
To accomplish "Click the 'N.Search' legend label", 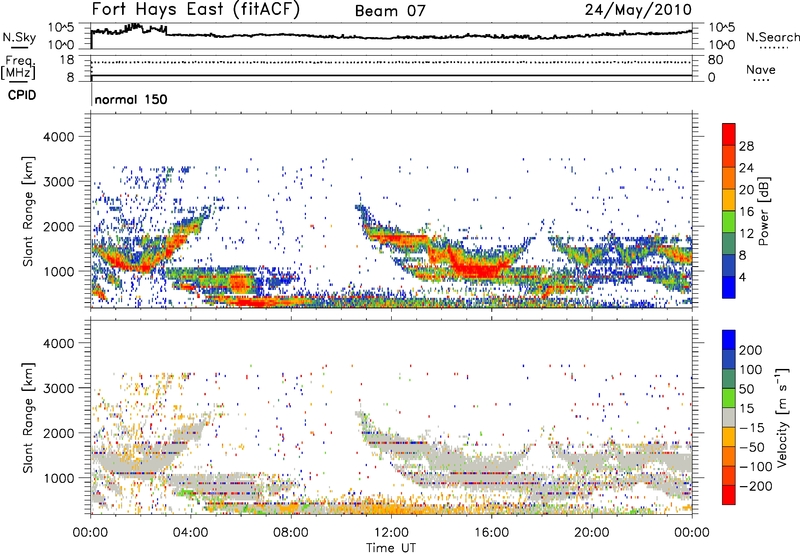I will [x=772, y=37].
